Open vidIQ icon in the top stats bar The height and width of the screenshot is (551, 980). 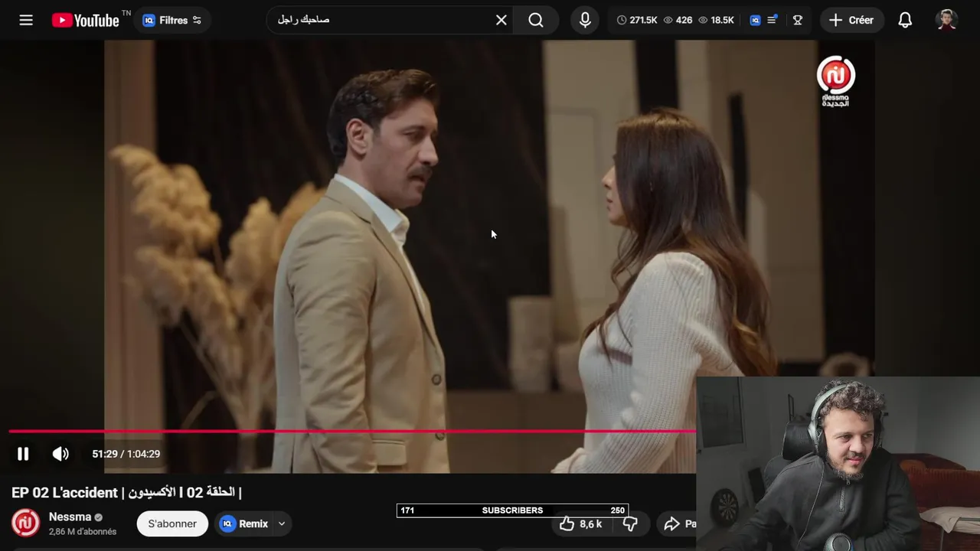755,20
